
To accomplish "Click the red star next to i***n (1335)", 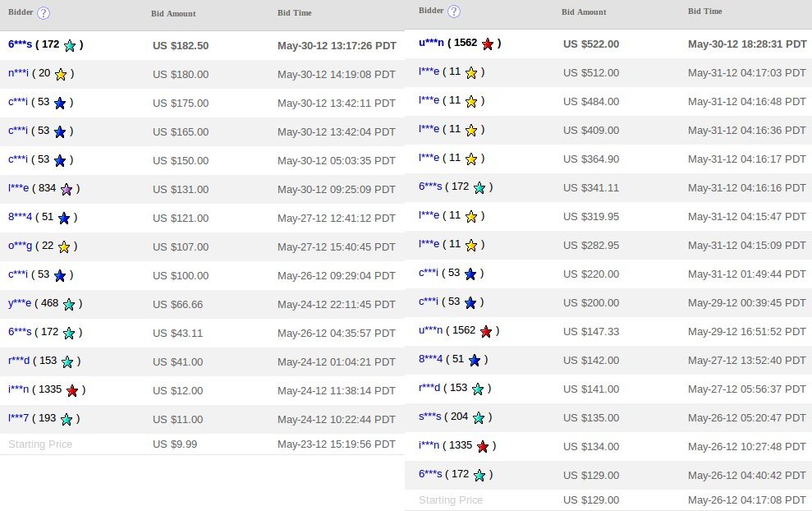I will pyautogui.click(x=71, y=390).
